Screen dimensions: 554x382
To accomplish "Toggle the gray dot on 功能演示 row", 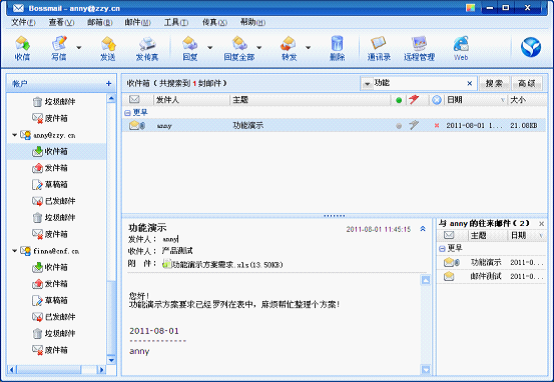I will click(x=399, y=126).
